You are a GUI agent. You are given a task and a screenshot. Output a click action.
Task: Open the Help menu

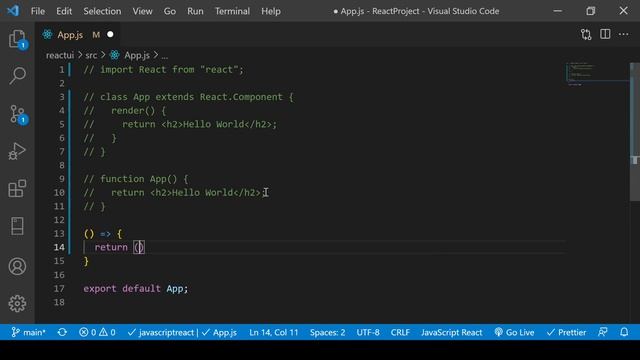click(x=271, y=11)
